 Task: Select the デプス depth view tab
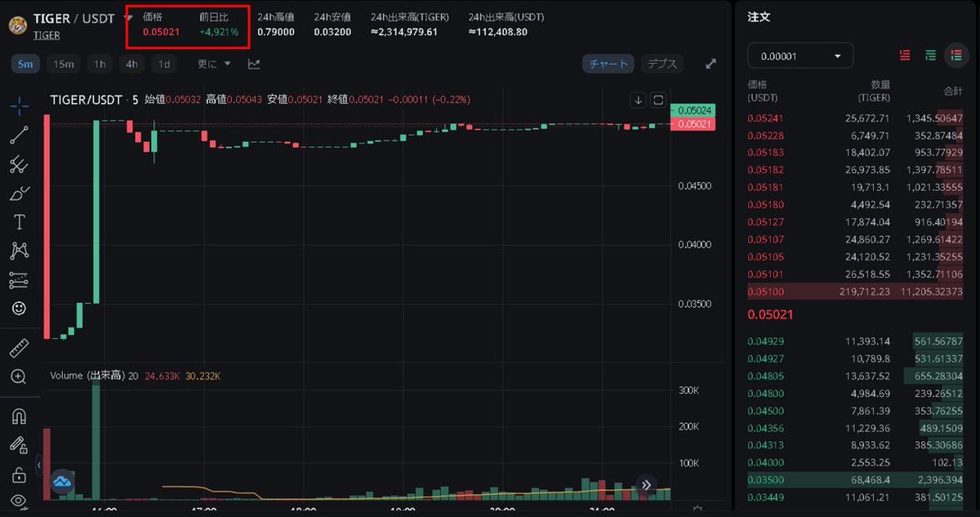pos(662,64)
